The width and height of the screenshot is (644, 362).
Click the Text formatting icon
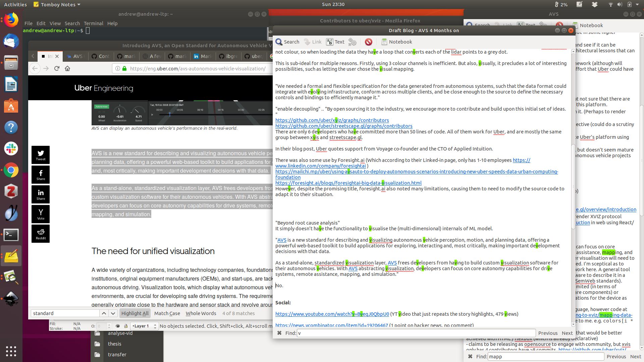click(335, 42)
